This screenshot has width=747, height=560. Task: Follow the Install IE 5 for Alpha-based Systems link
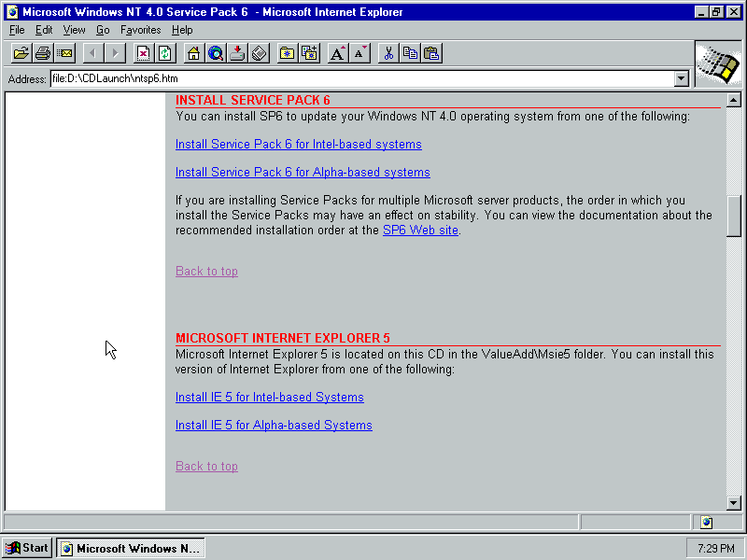274,426
